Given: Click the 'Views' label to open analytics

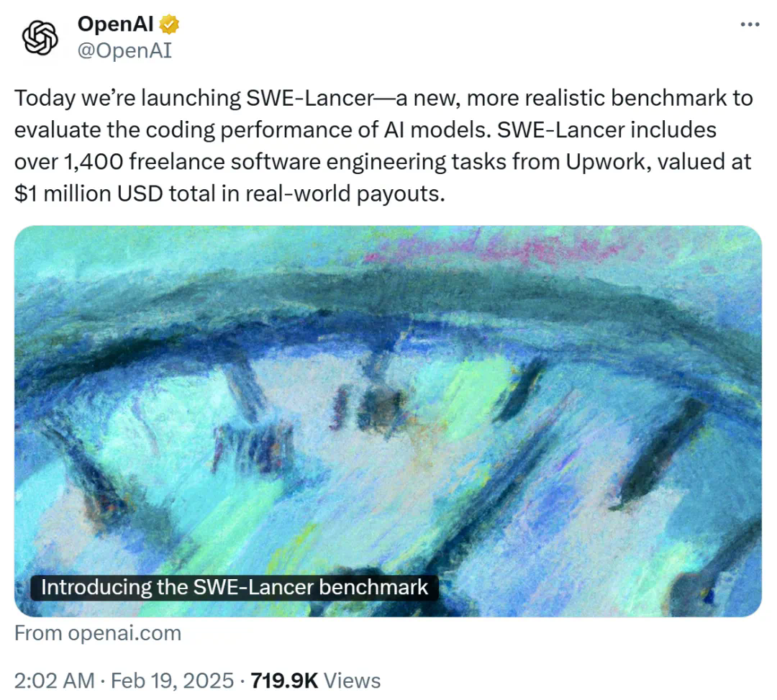Looking at the screenshot, I should tap(352, 680).
